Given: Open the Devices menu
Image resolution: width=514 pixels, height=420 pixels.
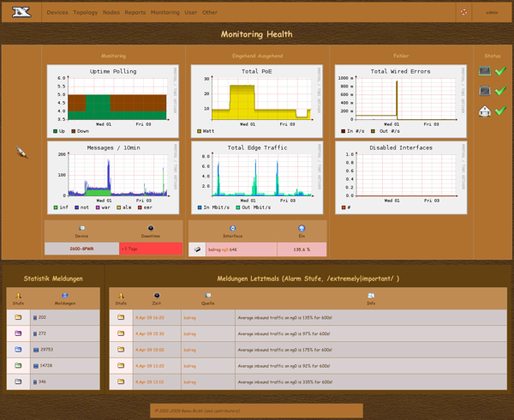Looking at the screenshot, I should (57, 13).
